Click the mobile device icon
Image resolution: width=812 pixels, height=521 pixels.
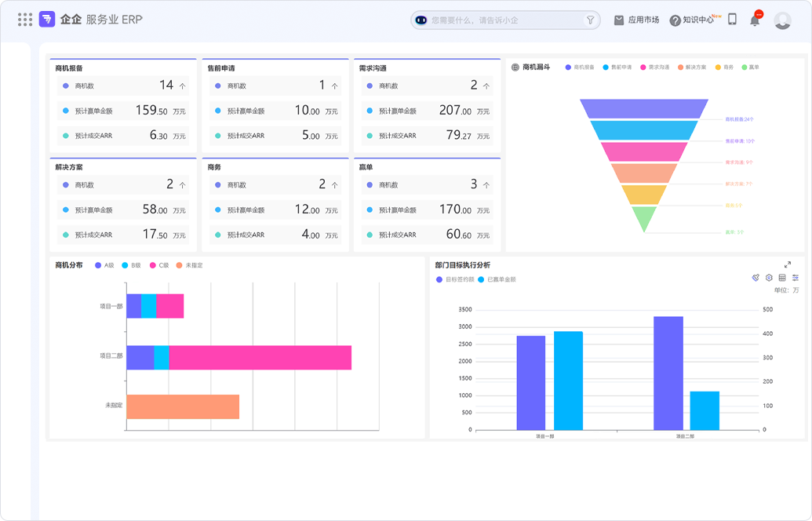[x=732, y=20]
